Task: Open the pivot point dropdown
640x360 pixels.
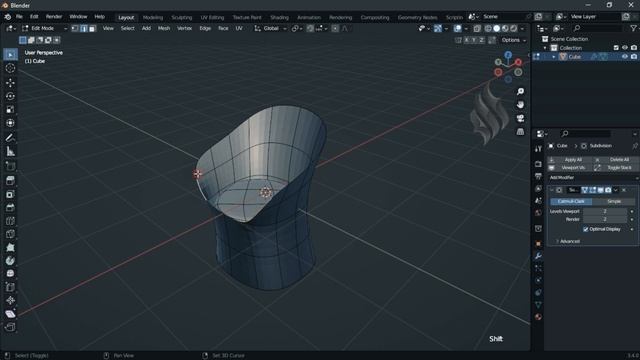Action: pyautogui.click(x=297, y=29)
